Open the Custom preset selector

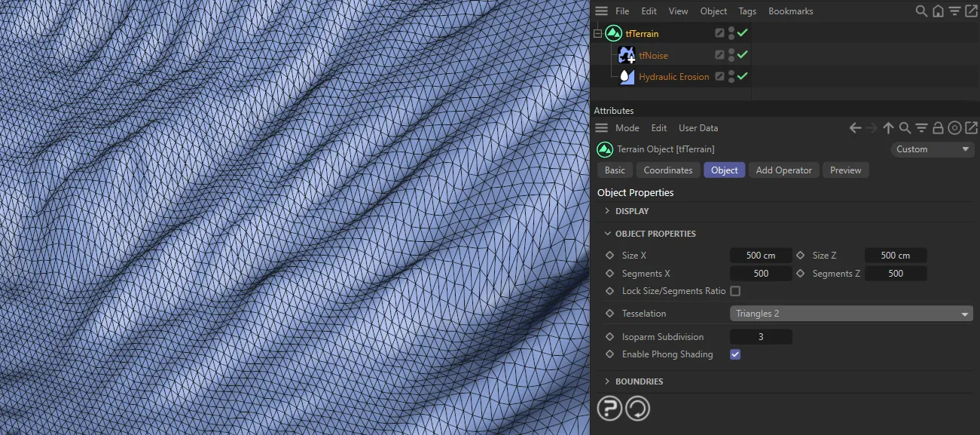point(932,149)
